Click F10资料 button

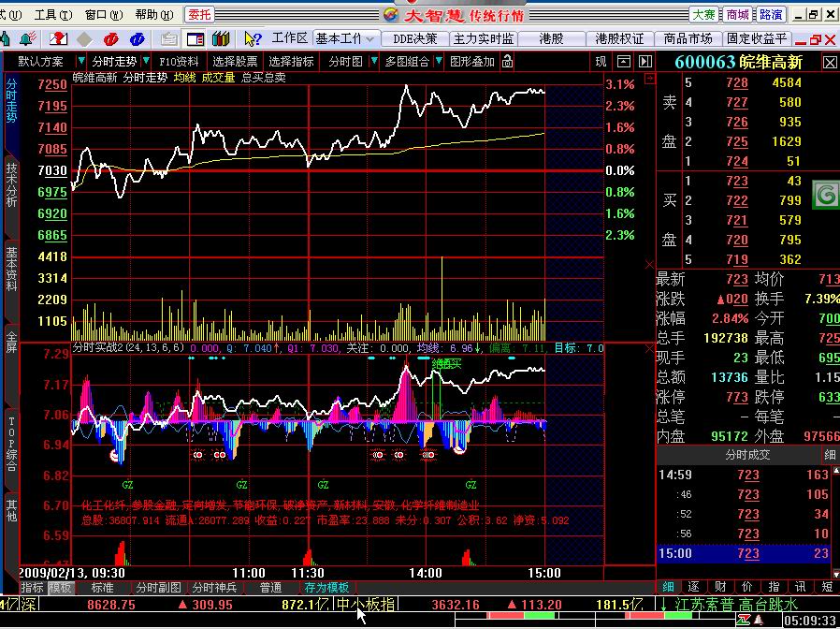179,62
